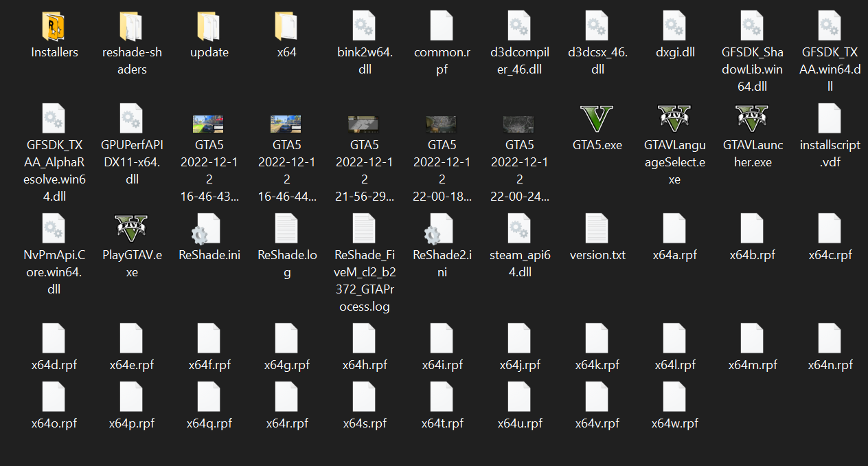Select GTAVLanguageSelect.exe icon
Screen dimensions: 868x466
pyautogui.click(x=675, y=120)
